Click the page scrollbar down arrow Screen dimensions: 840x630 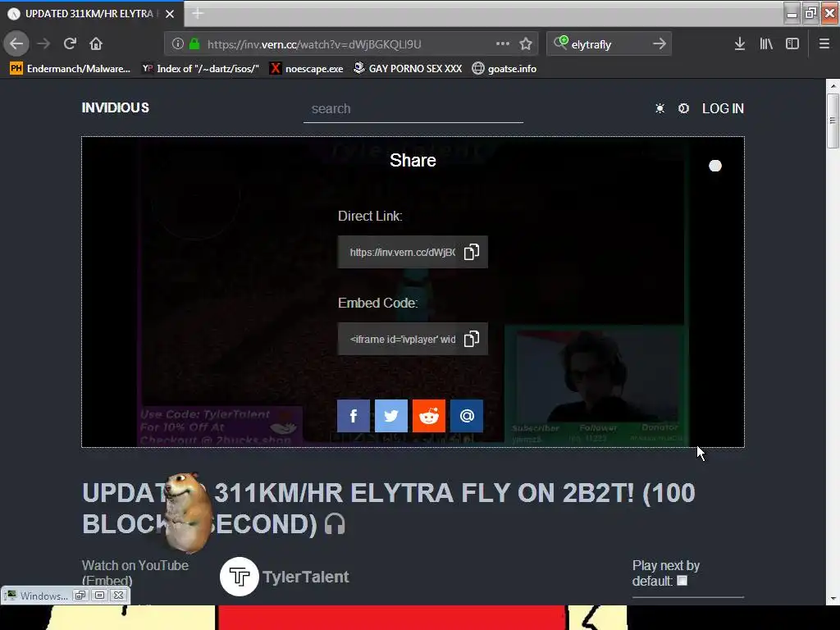[x=833, y=599]
